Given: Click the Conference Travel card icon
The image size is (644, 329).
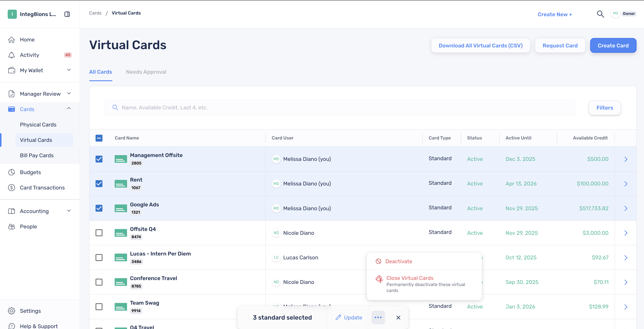Looking at the screenshot, I should [121, 282].
